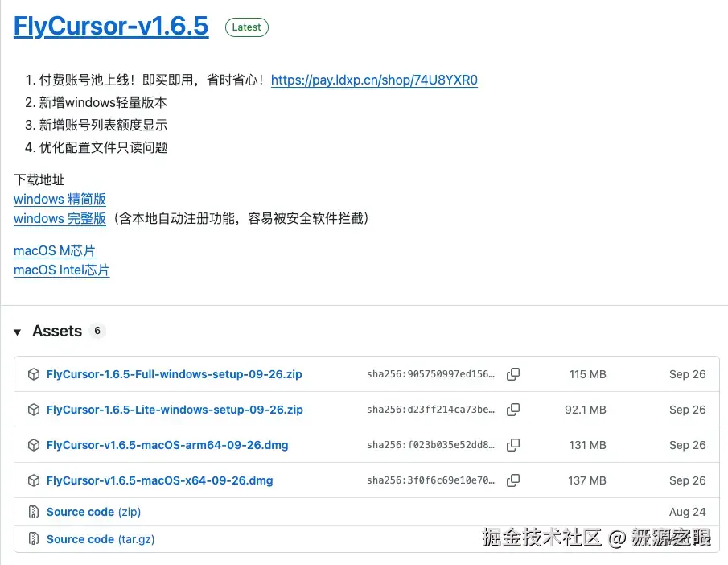Copy SHA256 hash of macOS-arm64 dmg
The height and width of the screenshot is (565, 728).
coord(513,445)
